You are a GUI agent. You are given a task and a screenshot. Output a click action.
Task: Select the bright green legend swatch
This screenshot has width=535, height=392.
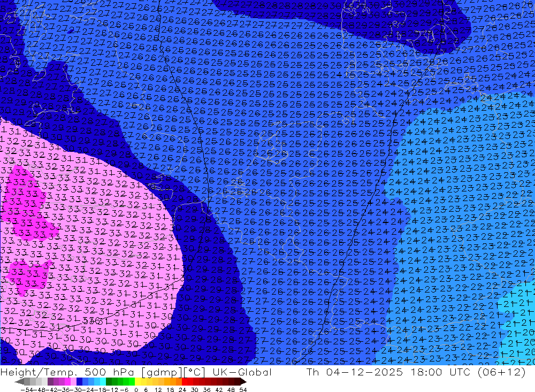tap(132, 382)
